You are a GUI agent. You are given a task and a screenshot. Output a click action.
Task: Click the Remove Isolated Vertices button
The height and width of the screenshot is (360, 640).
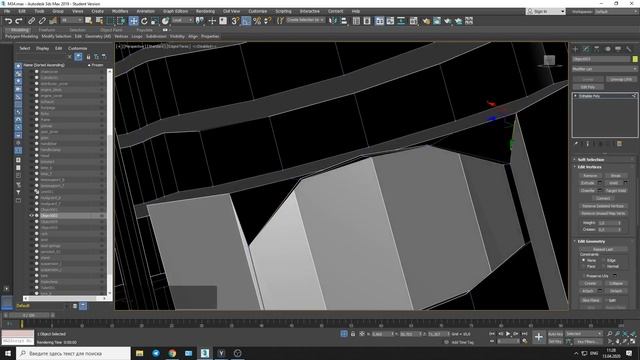click(x=603, y=206)
